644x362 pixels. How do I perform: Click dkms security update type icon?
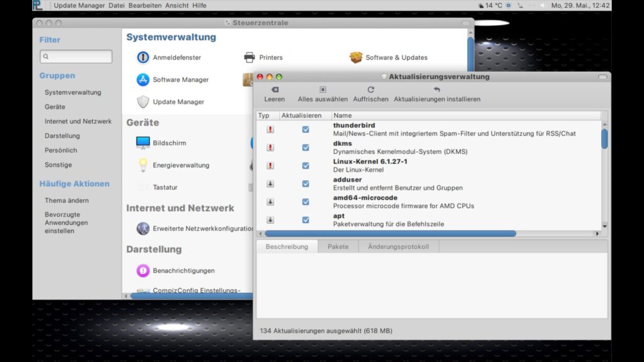270,147
